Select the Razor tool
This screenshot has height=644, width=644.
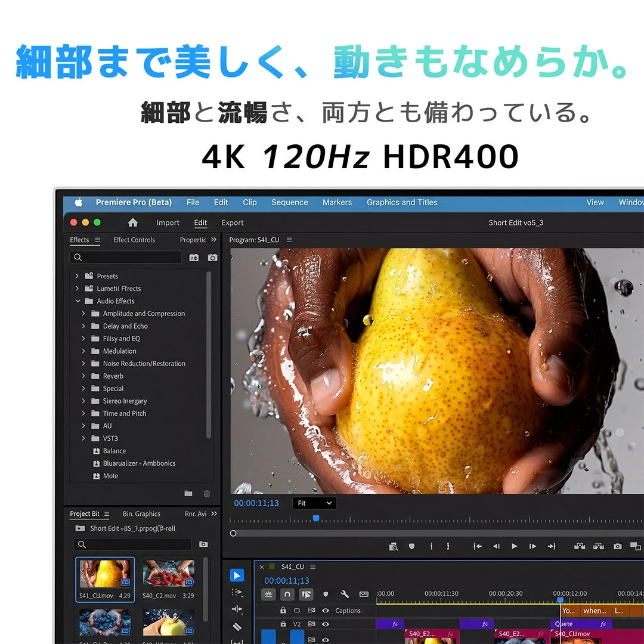[x=237, y=627]
